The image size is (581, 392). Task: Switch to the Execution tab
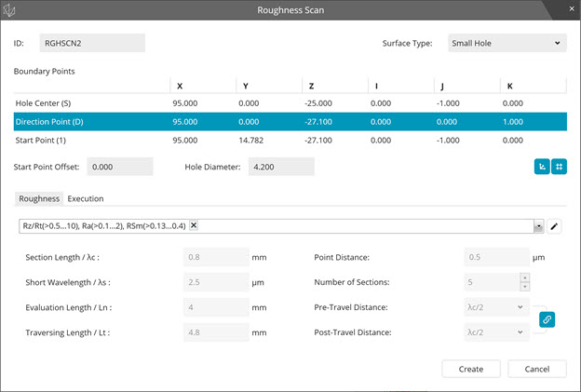click(x=86, y=198)
